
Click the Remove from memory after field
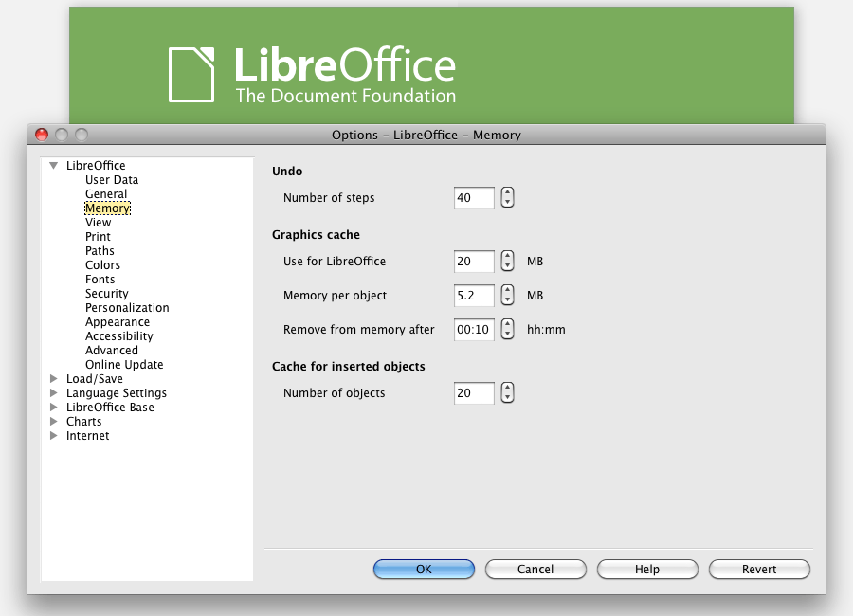[x=474, y=329]
